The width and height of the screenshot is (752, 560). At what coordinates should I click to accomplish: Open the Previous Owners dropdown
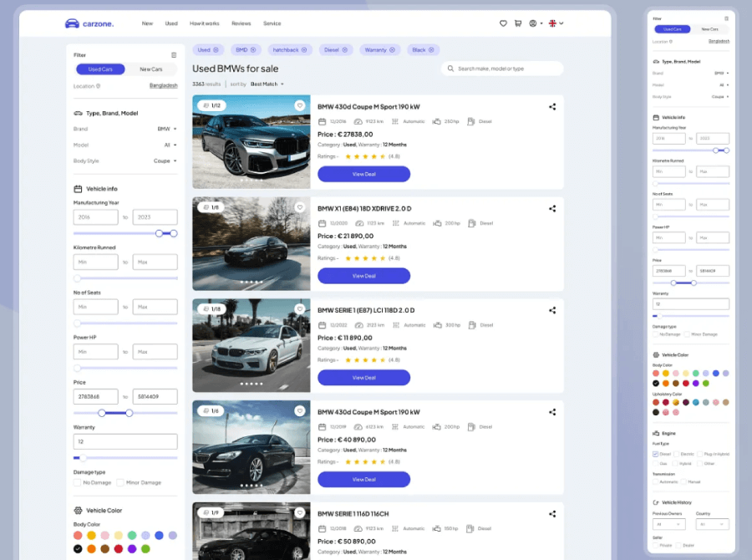point(669,525)
